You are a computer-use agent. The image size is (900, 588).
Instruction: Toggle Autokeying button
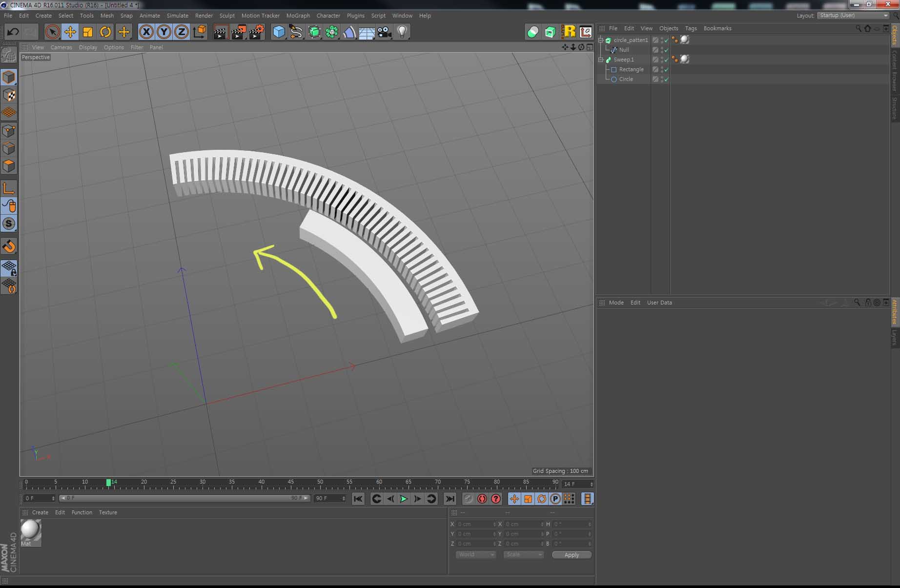coord(482,499)
